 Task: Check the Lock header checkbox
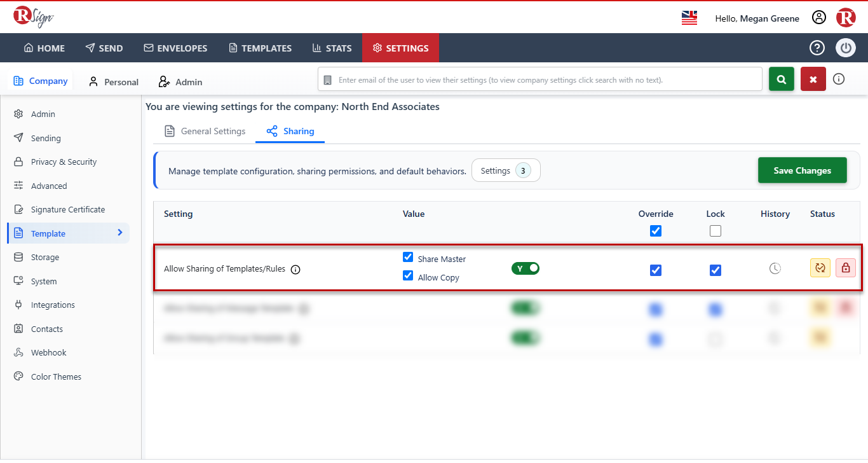pos(715,231)
